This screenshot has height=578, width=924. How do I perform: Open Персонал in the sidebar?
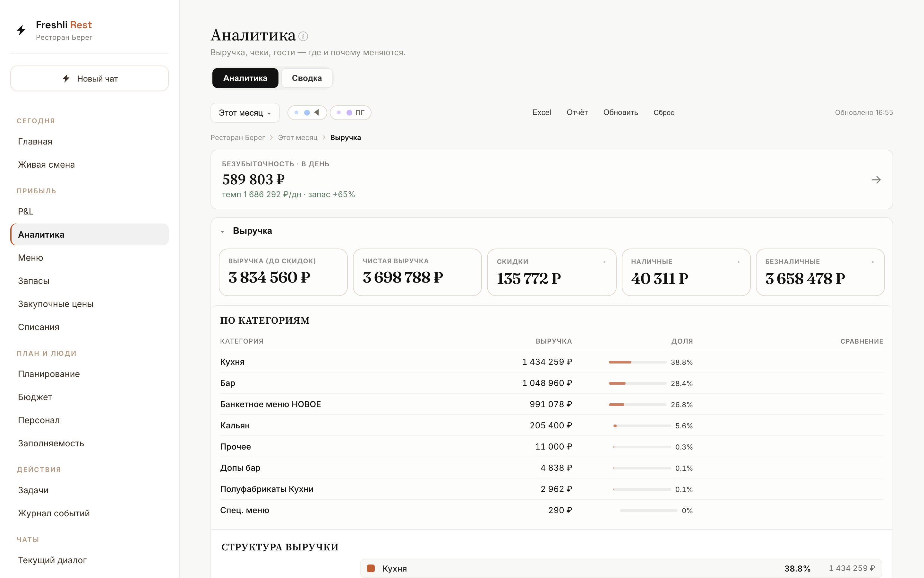click(89, 420)
